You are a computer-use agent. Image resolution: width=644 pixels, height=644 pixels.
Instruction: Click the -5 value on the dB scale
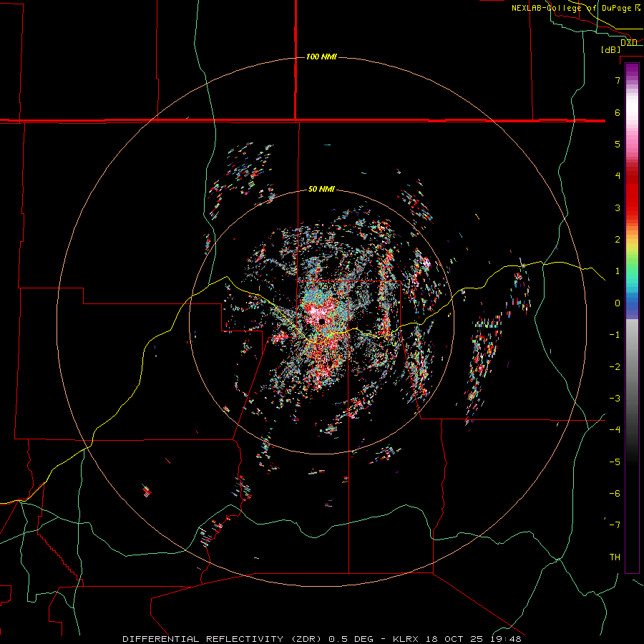point(615,462)
